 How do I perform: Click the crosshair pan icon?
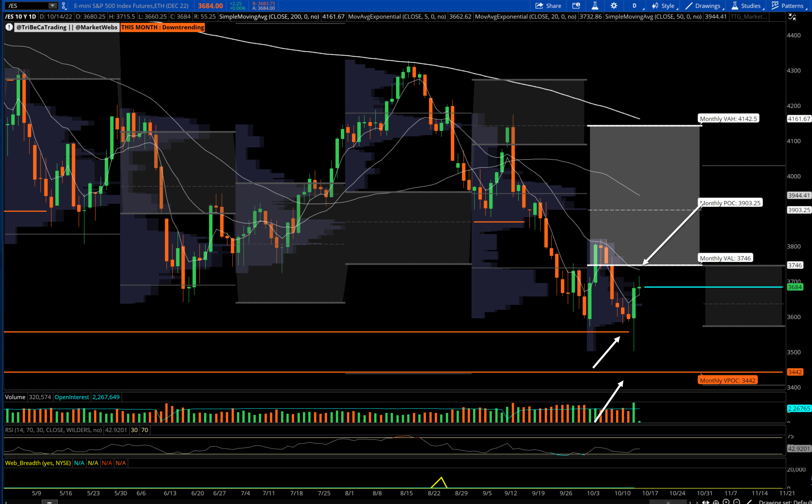716,502
